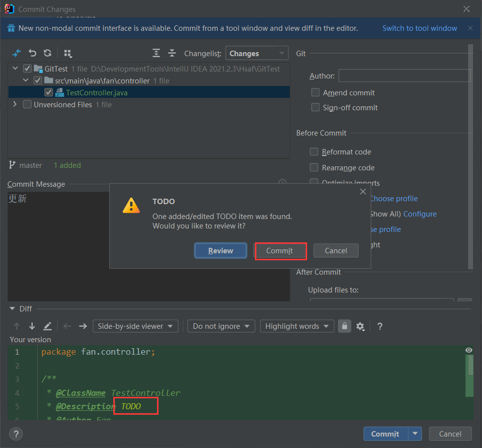482x448 pixels.
Task: Click the gift icon in notification banner
Action: pyautogui.click(x=11, y=28)
